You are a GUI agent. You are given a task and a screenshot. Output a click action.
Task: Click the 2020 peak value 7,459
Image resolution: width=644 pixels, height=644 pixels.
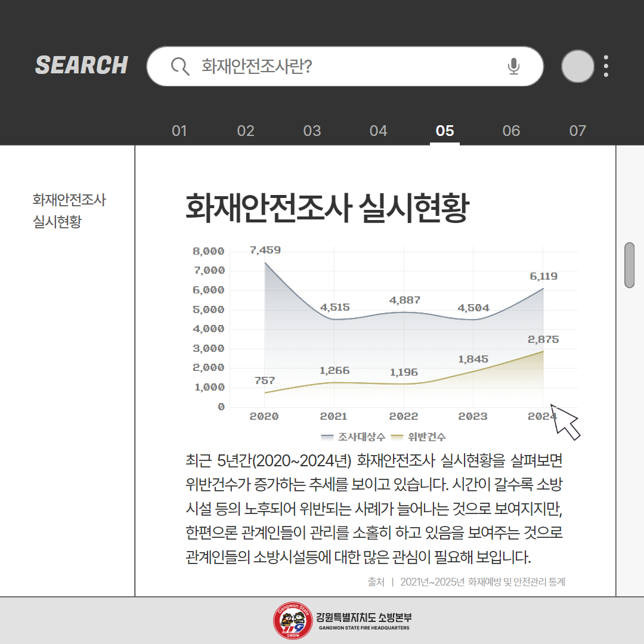(265, 250)
